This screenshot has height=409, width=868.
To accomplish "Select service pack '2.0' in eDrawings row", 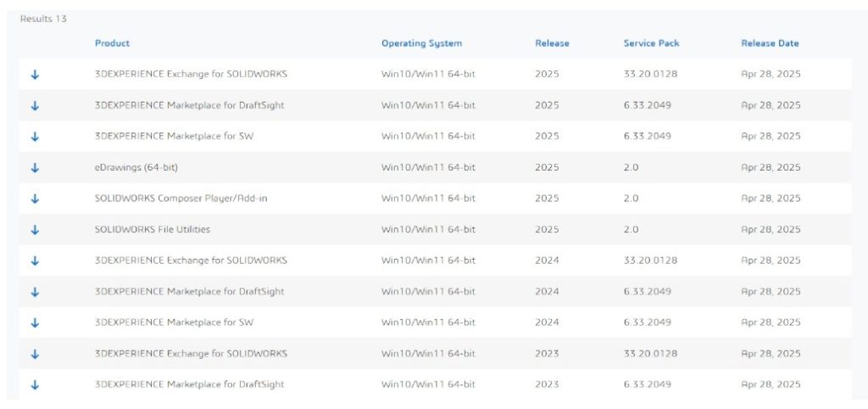I will [631, 167].
